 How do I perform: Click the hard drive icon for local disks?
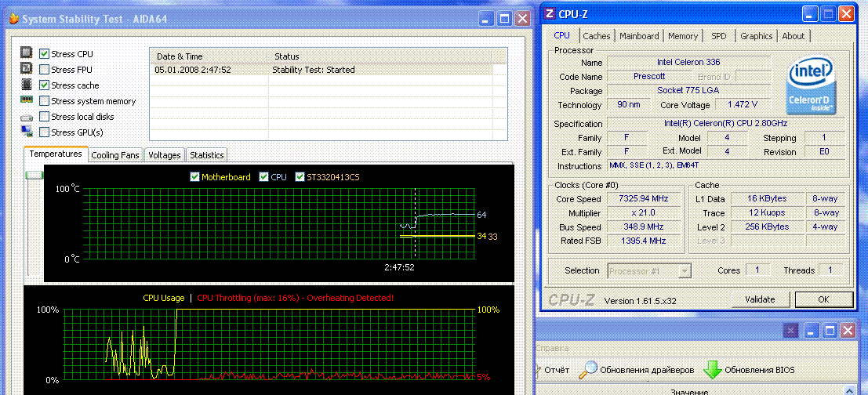tap(27, 117)
